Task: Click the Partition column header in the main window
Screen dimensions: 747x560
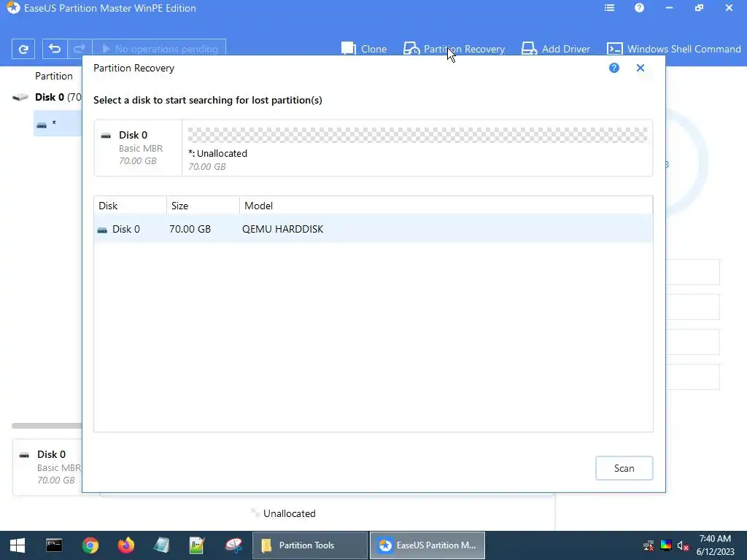Action: (54, 76)
